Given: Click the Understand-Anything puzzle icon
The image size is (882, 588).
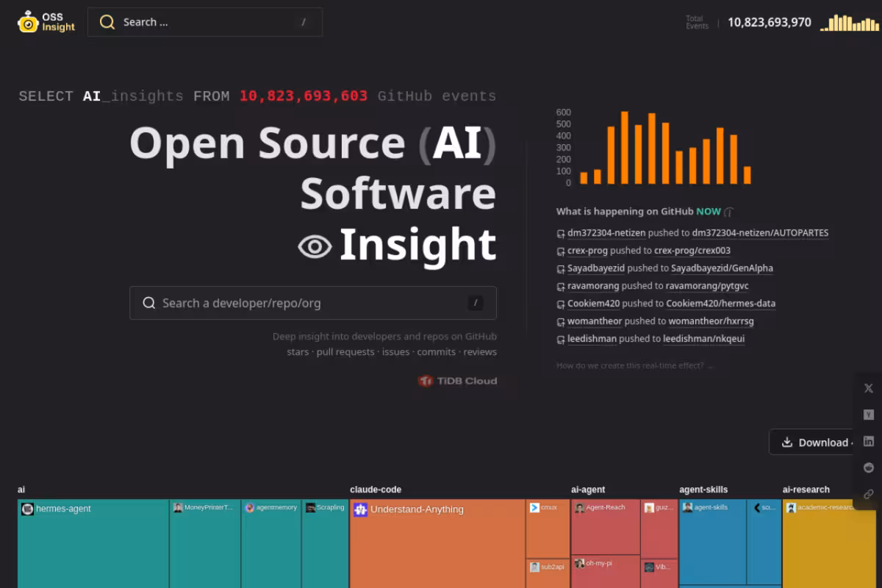Looking at the screenshot, I should pyautogui.click(x=360, y=509).
